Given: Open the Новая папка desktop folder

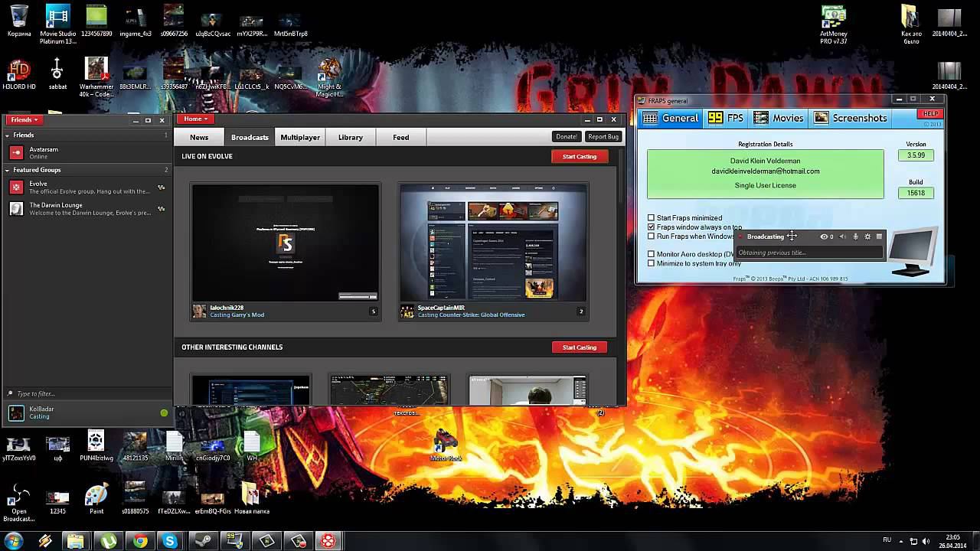Looking at the screenshot, I should (x=251, y=498).
